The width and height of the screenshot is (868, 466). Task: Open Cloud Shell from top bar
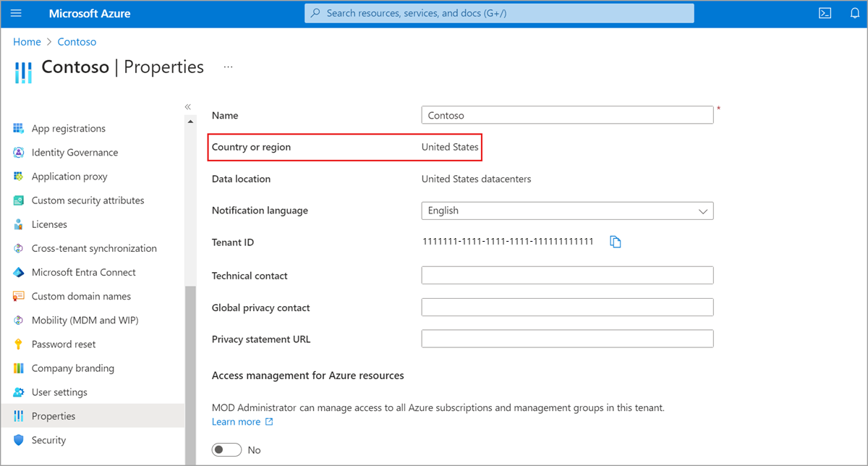825,13
